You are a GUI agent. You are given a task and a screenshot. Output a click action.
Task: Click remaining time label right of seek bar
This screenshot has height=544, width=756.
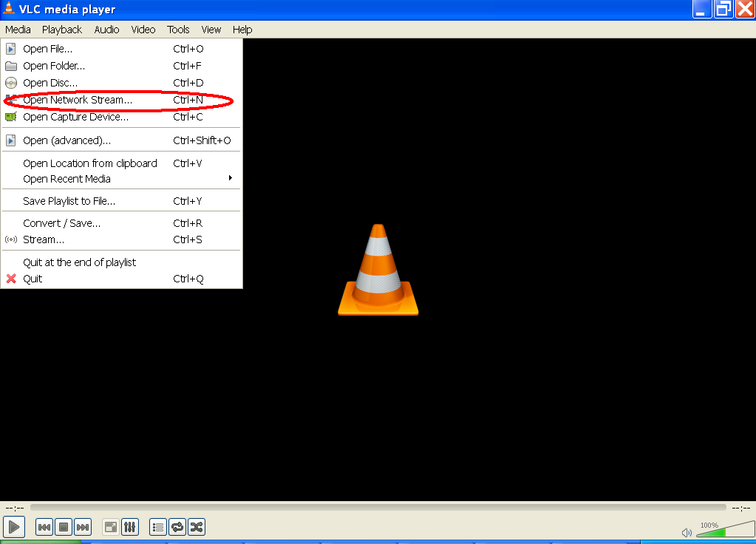point(741,508)
